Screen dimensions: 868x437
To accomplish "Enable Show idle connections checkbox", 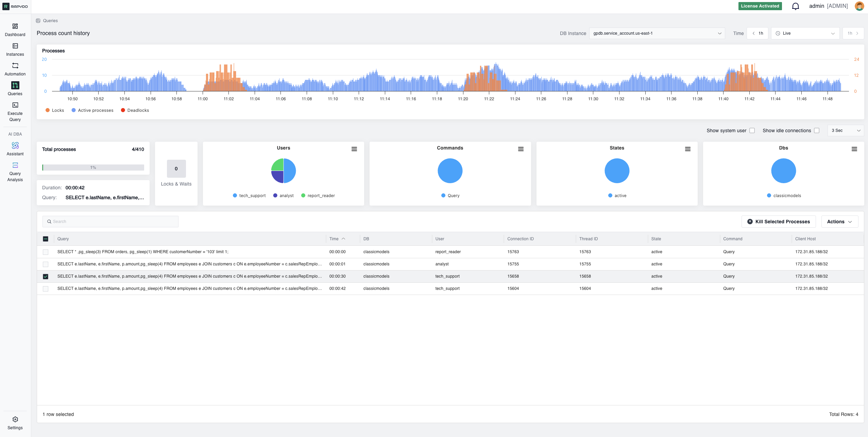I will click(817, 130).
